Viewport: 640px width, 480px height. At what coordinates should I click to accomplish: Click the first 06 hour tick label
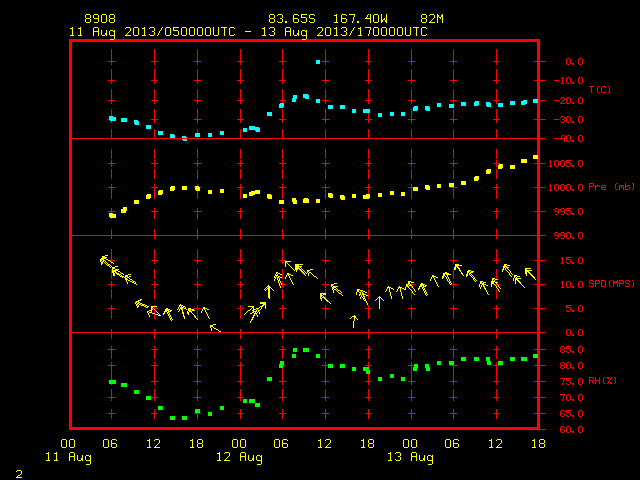coord(110,444)
